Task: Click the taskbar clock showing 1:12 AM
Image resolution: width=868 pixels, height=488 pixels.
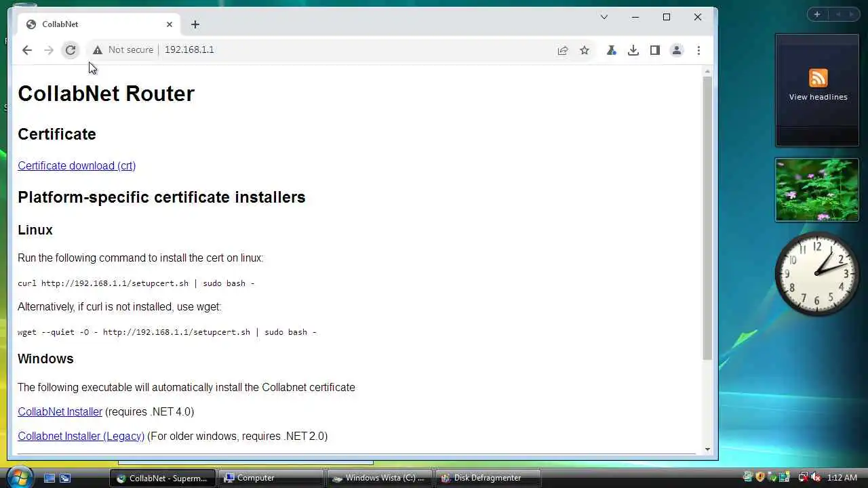Action: [x=842, y=478]
